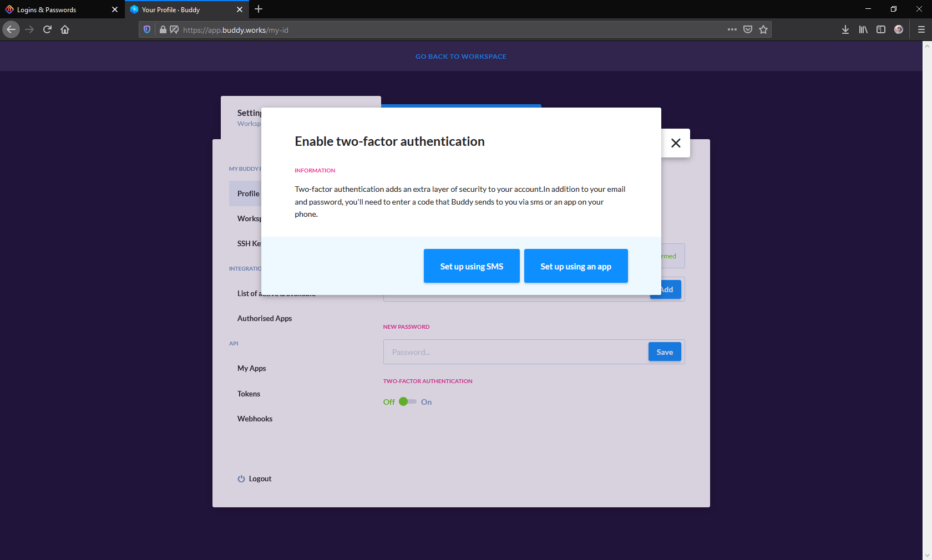The width and height of the screenshot is (932, 560).
Task: Click the On label of 2FA
Action: click(x=426, y=402)
